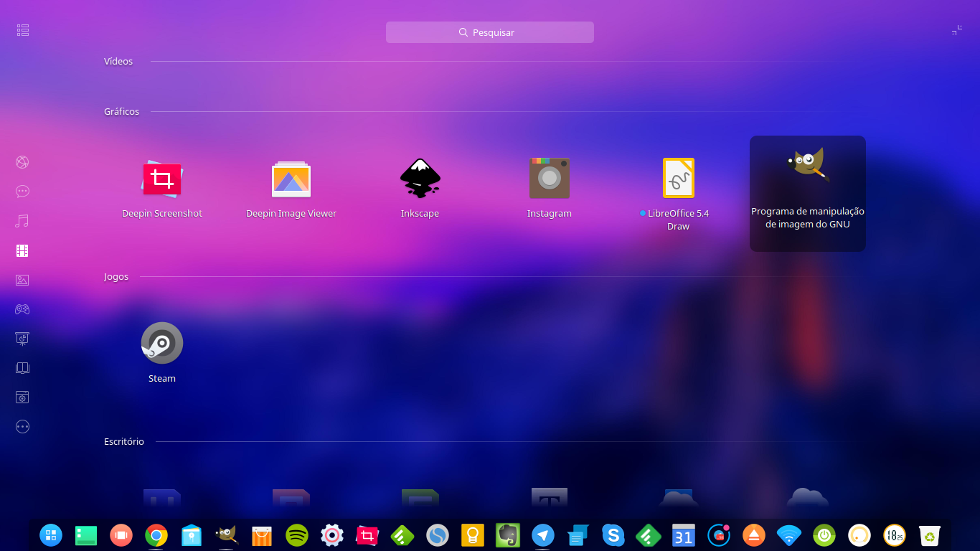Open the calendar icon showing 31
Image resolution: width=980 pixels, height=551 pixels.
pos(684,534)
